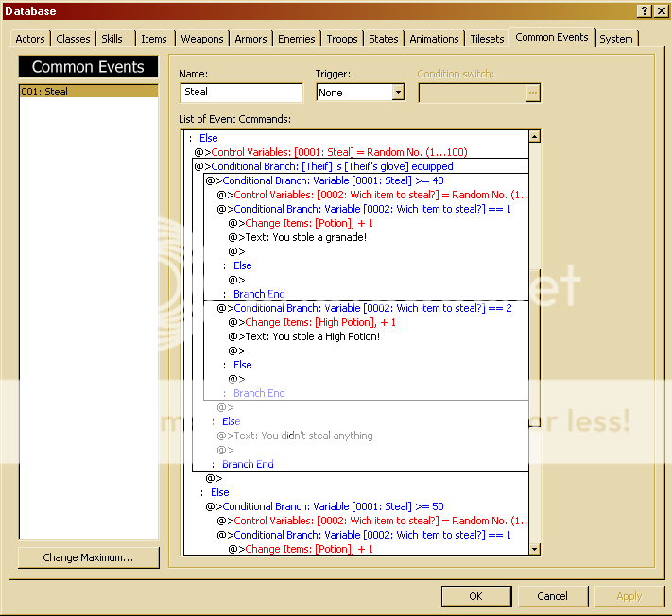Confirm with the OK button
The image size is (672, 616).
(475, 596)
